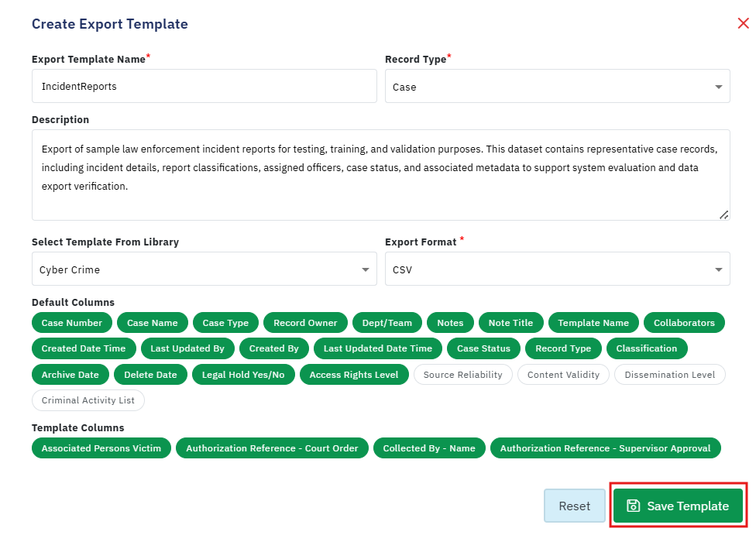Open the Export Format dropdown
This screenshot has width=756, height=542.
(558, 269)
